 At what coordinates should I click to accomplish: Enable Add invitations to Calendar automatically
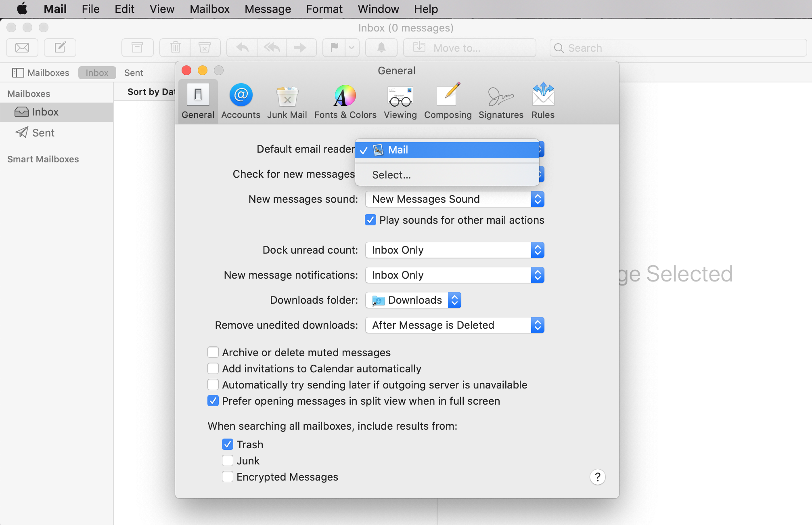213,369
